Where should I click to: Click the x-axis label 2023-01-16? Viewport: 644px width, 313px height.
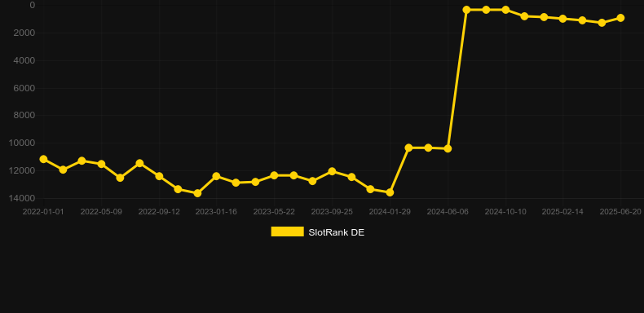click(x=216, y=212)
